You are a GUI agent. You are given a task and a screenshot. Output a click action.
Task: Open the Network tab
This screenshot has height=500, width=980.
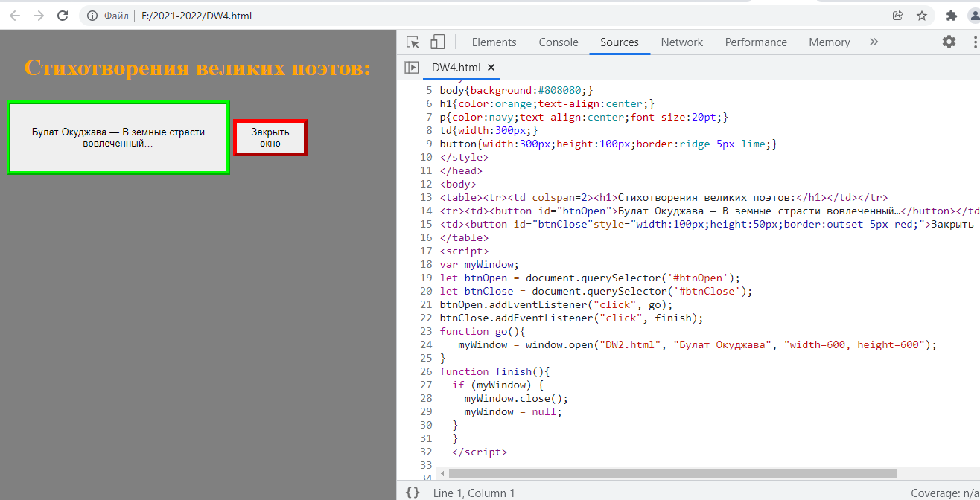[x=681, y=42]
